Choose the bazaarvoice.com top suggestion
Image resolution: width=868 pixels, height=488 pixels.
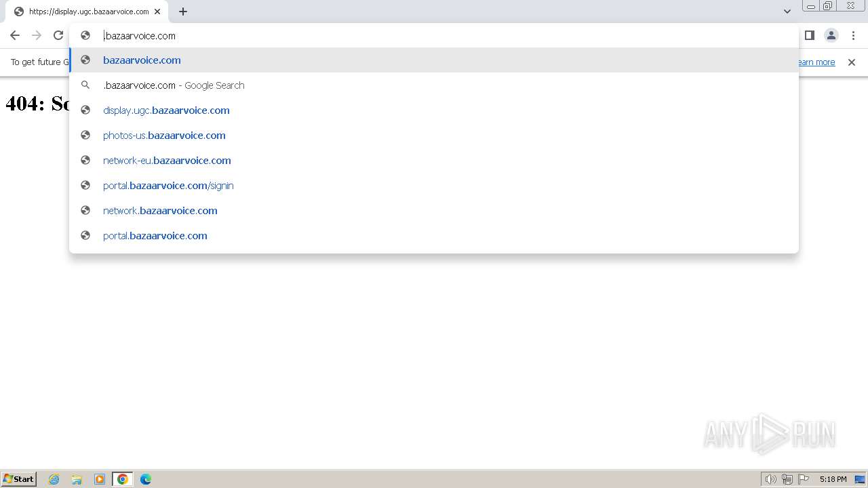[x=434, y=60]
